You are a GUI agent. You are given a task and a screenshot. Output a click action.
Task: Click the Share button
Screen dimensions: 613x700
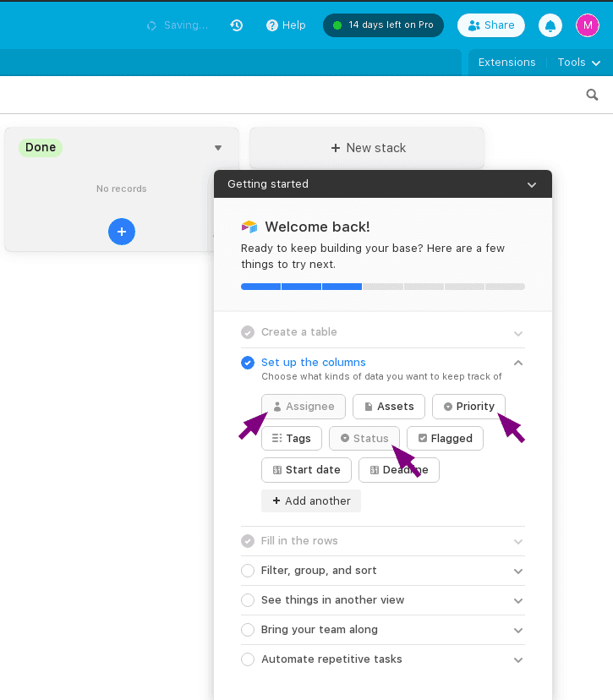(491, 25)
